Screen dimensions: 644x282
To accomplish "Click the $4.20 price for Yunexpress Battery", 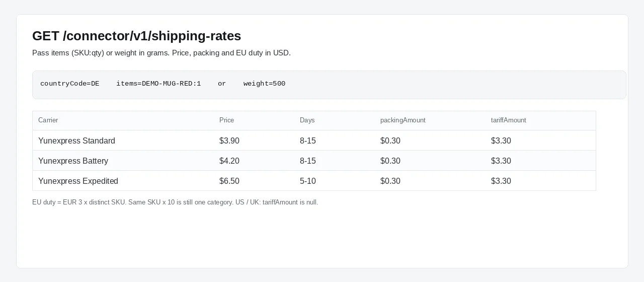I will [x=229, y=161].
